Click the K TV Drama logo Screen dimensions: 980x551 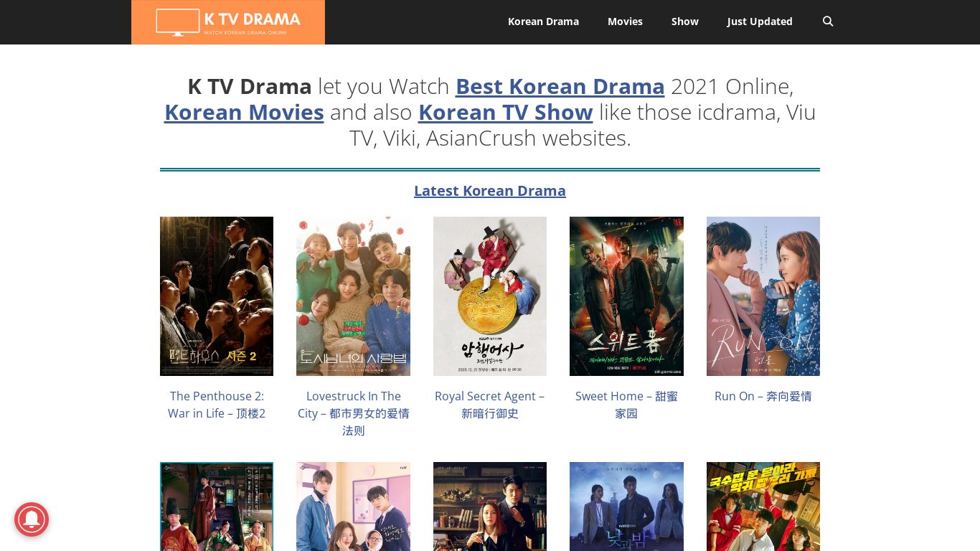(228, 22)
